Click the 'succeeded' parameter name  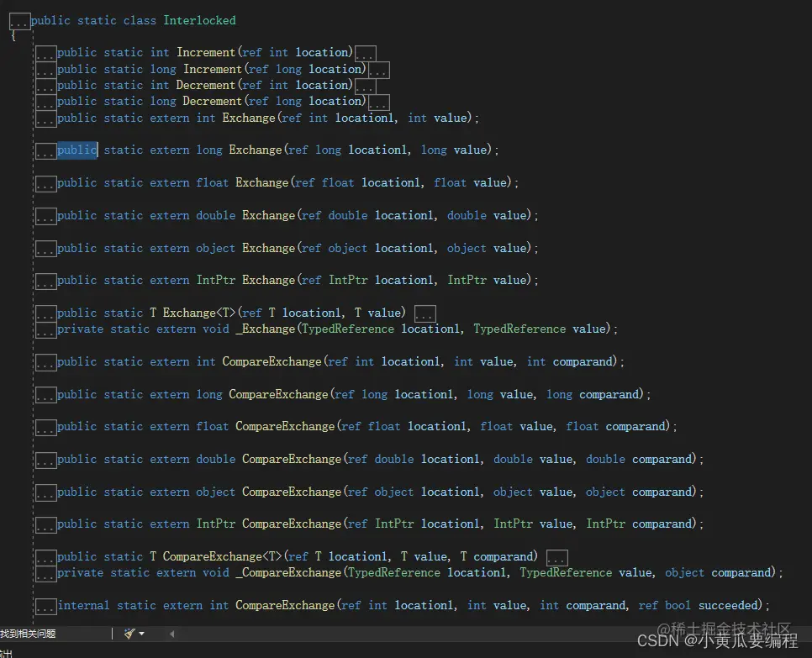(x=728, y=605)
